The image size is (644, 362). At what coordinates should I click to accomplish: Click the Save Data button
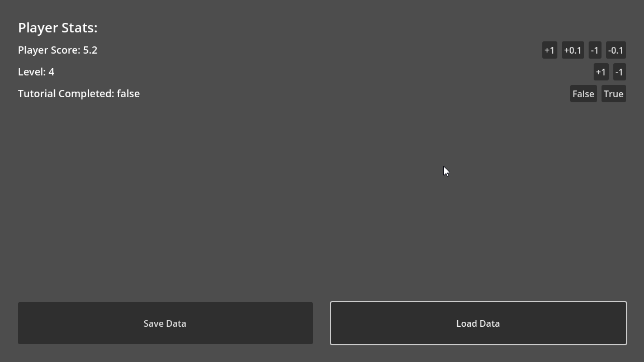[x=165, y=323]
